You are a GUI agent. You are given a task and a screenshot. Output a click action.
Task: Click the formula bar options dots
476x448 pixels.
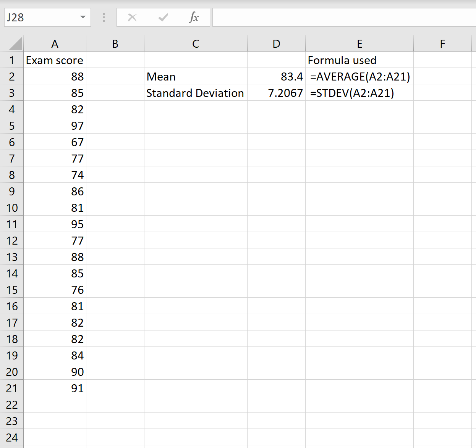click(104, 18)
